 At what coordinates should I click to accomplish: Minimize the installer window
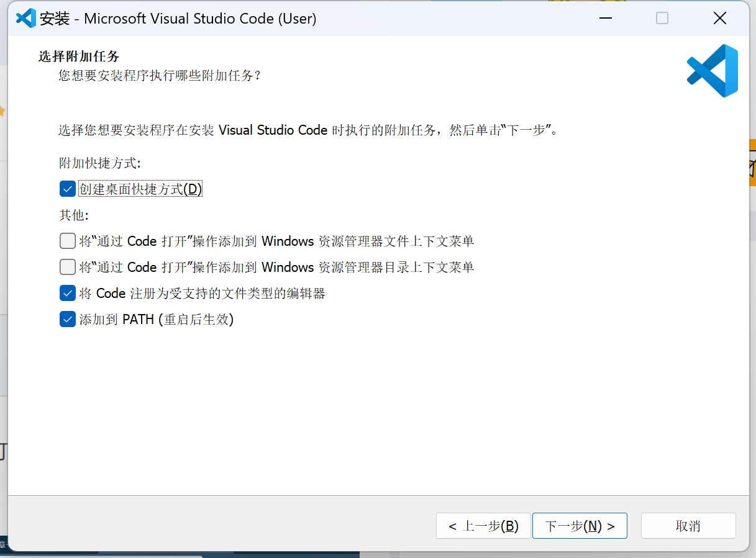(605, 18)
